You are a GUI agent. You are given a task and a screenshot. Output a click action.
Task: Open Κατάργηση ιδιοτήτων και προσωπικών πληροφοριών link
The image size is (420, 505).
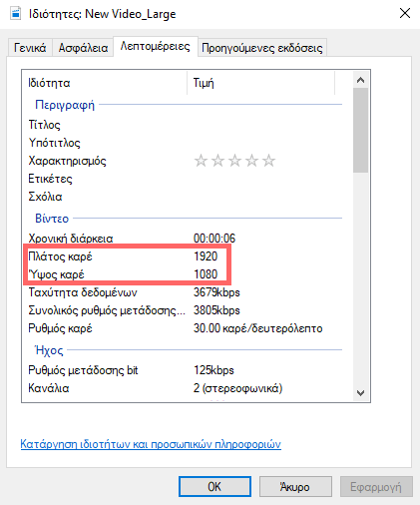(151, 444)
